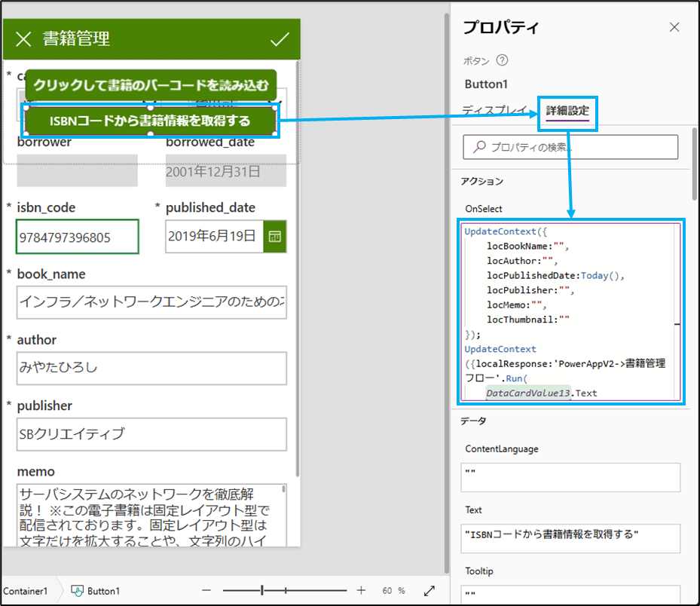Viewport: 700px width, 606px height.
Task: Click the データ section heading
Action: pos(473,421)
